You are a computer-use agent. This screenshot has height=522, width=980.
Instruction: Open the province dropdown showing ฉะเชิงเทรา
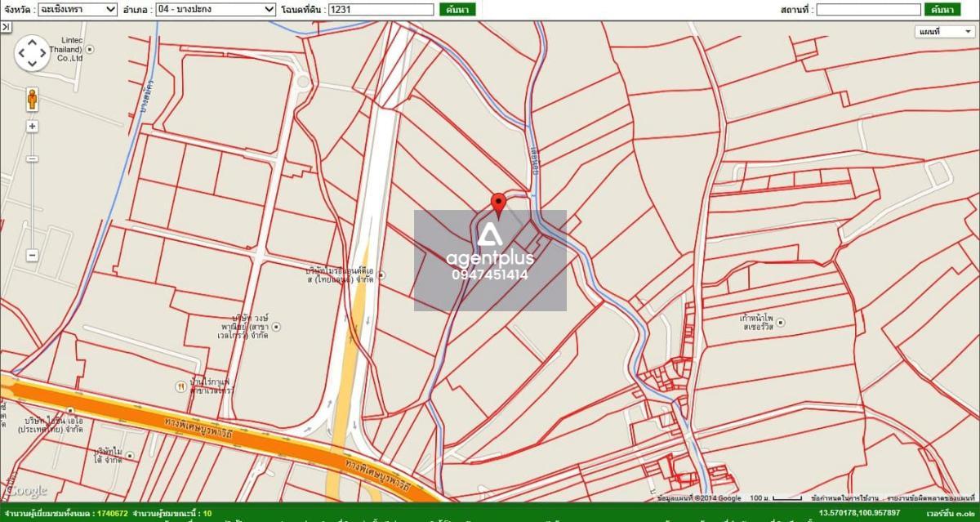coord(78,10)
